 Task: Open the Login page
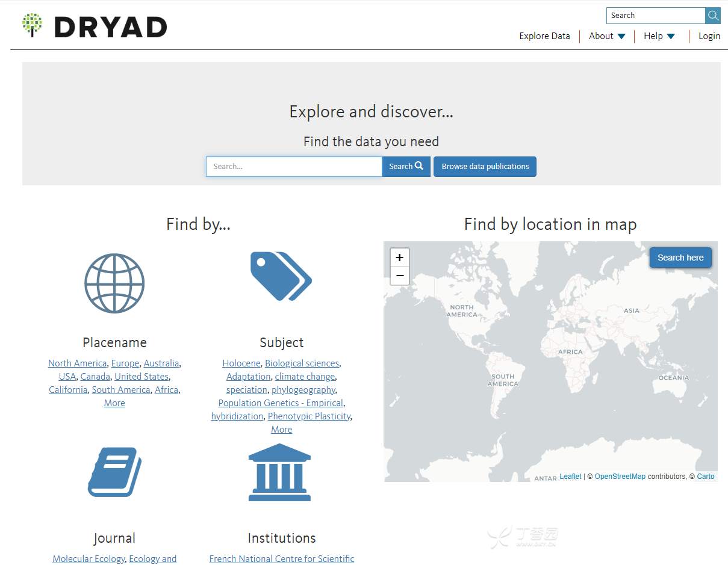tap(709, 36)
